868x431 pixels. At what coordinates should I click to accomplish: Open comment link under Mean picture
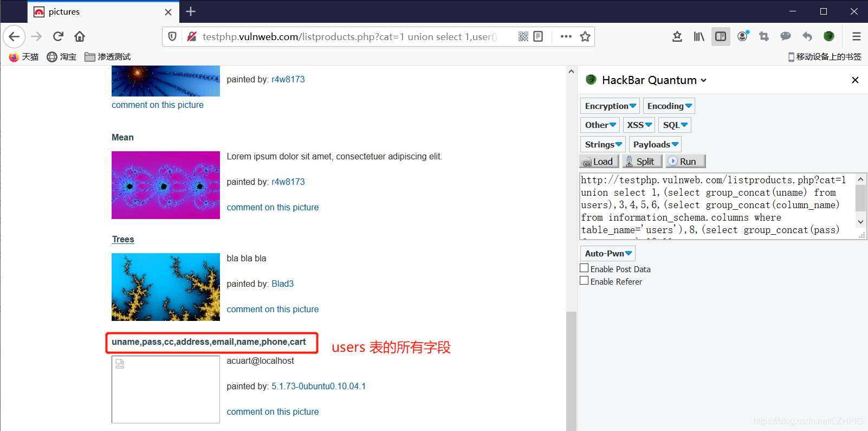pos(273,207)
